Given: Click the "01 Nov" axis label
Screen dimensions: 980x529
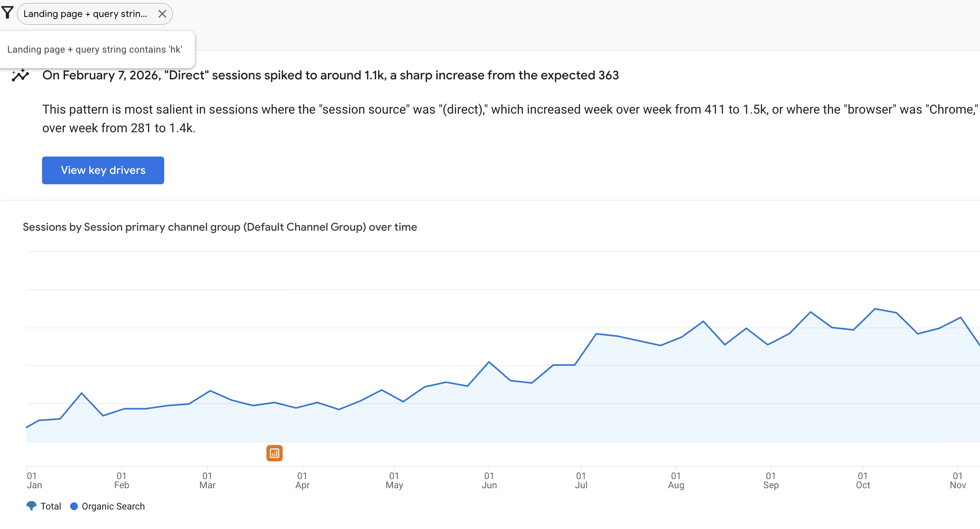Looking at the screenshot, I should pos(957,479).
